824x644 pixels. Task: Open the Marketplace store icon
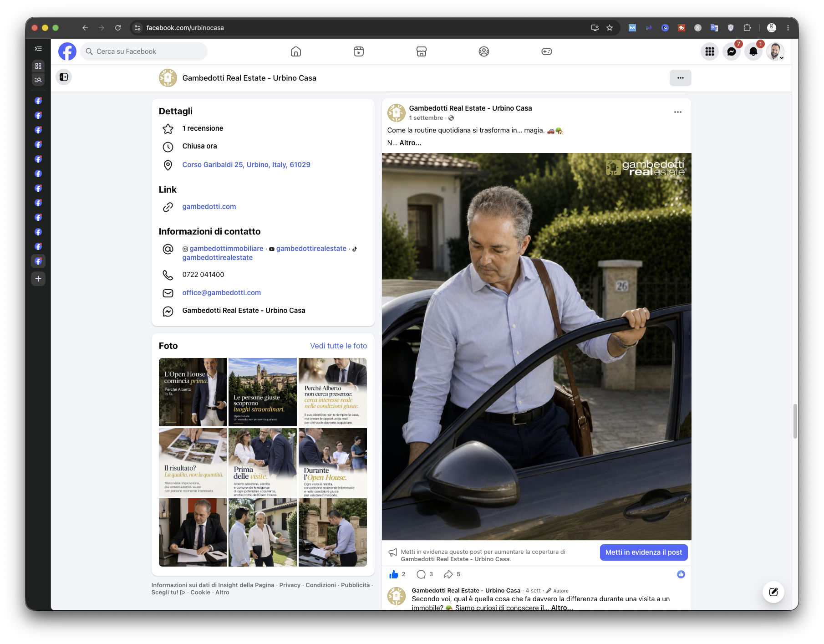[422, 51]
